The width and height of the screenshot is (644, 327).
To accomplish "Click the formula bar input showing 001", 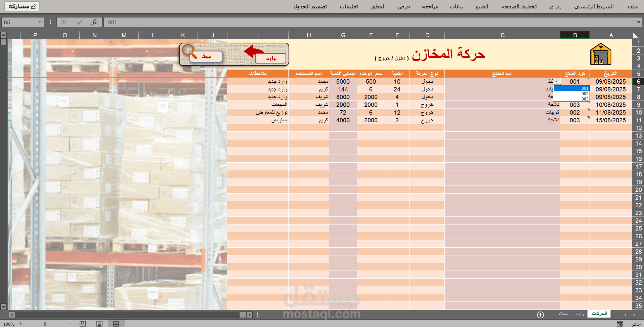I will 370,22.
